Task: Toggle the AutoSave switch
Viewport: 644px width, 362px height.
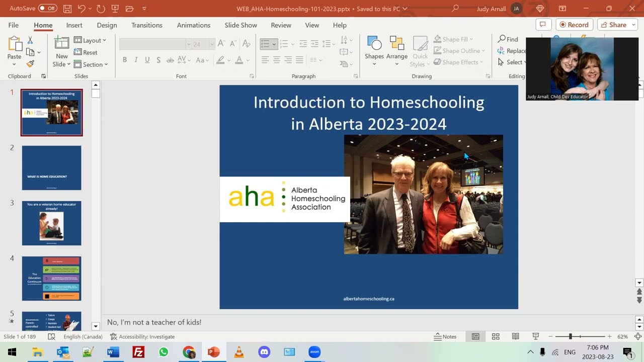Action: (48, 9)
